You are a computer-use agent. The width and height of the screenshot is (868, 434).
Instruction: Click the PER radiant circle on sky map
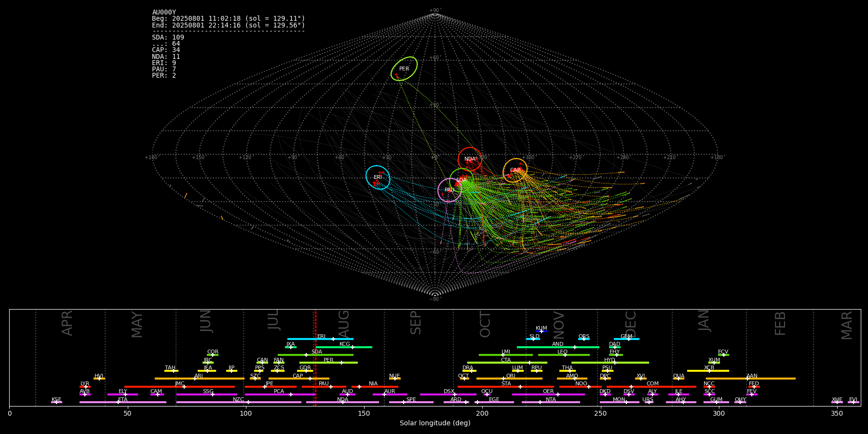point(404,68)
